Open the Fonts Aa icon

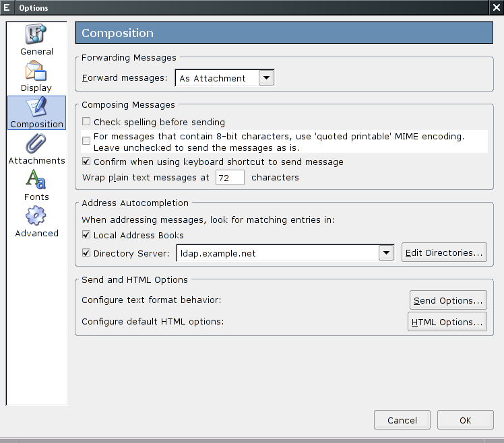tap(36, 179)
